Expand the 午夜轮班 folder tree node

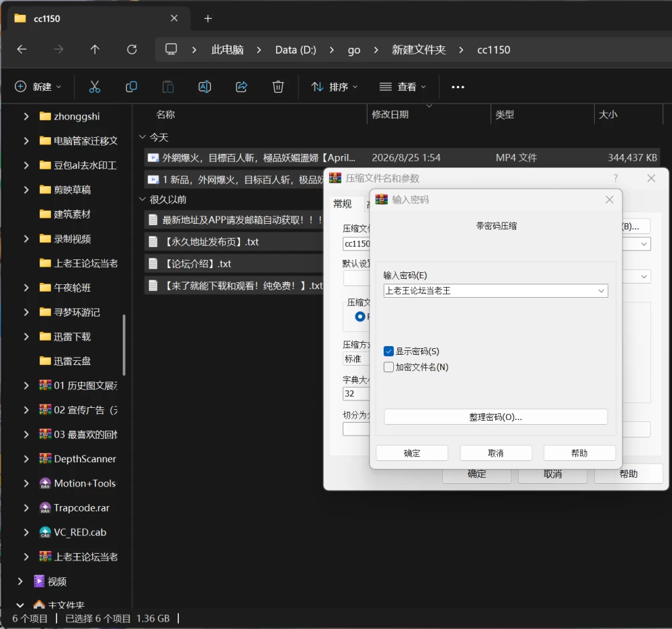(26, 288)
